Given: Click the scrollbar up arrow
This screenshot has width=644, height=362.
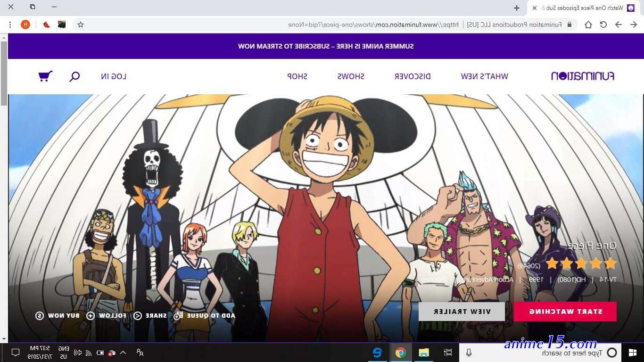Looking at the screenshot, I should (x=4, y=37).
